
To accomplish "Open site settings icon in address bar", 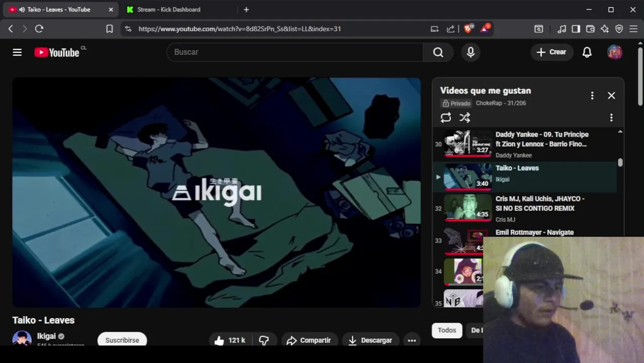I will (x=128, y=29).
